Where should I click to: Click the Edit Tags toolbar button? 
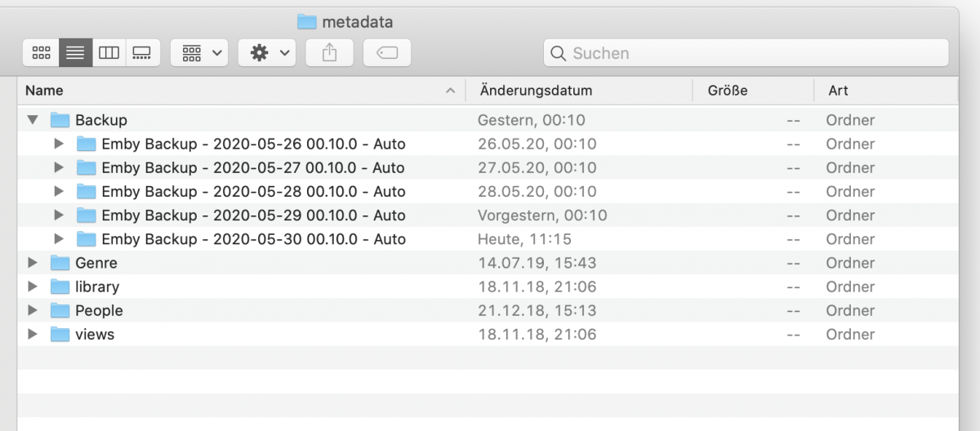click(387, 53)
